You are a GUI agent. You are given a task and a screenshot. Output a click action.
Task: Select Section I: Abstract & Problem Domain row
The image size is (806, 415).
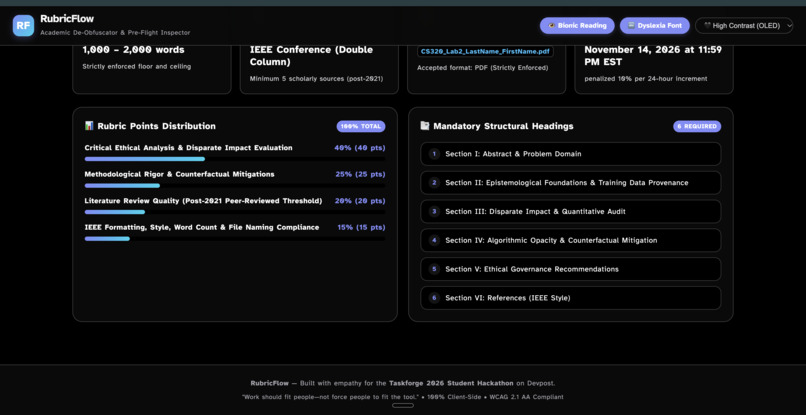(x=571, y=154)
